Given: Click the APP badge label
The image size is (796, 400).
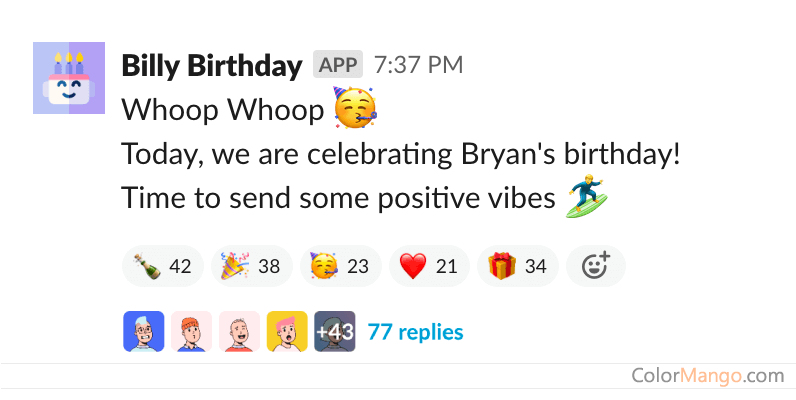Looking at the screenshot, I should click(337, 66).
